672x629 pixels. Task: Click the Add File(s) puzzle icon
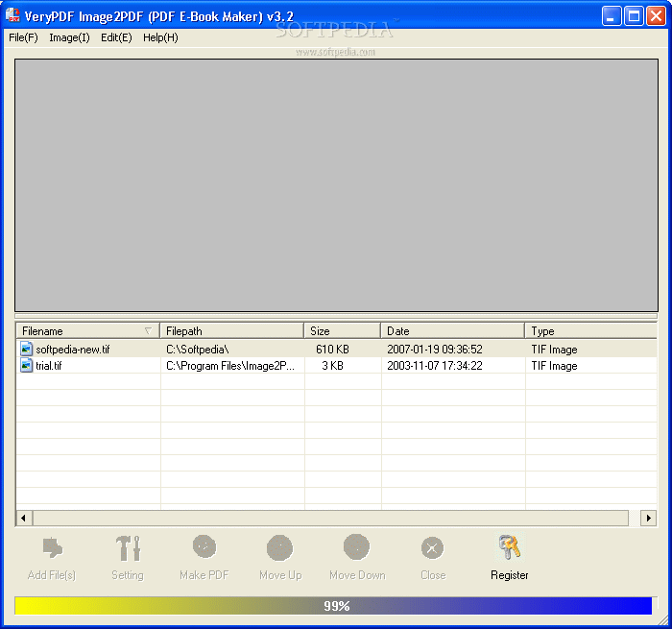[x=53, y=548]
